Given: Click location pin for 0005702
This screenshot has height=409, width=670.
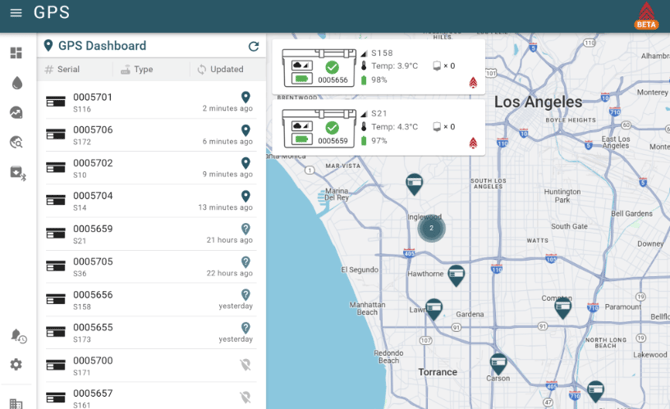Looking at the screenshot, I should coord(246,163).
